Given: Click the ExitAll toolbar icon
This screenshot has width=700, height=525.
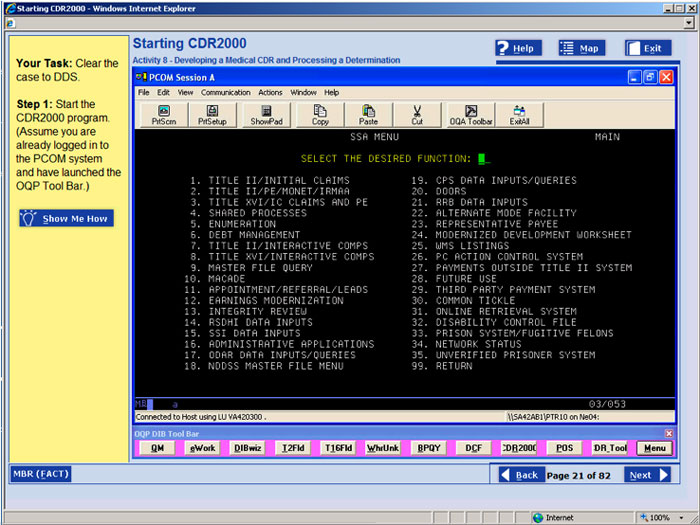Looking at the screenshot, I should click(x=519, y=115).
